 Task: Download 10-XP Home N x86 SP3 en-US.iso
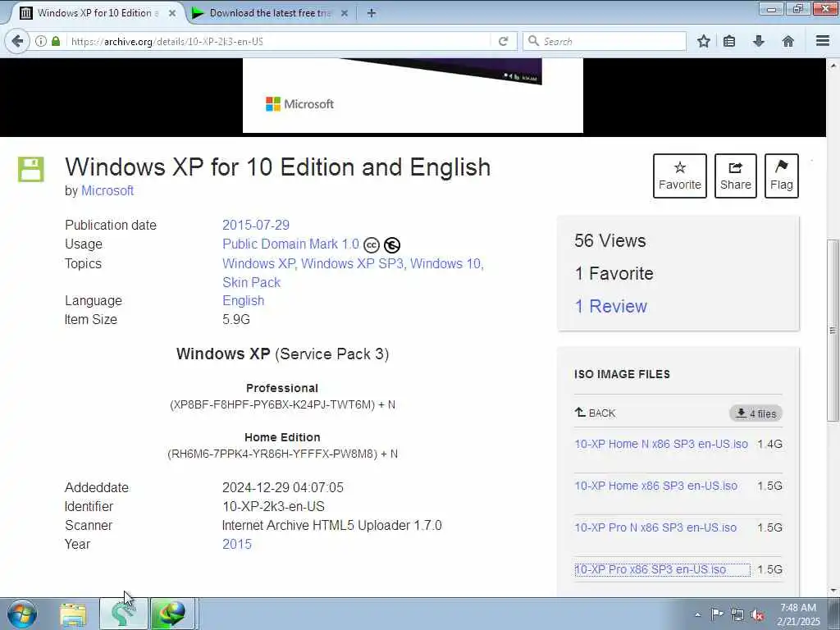(661, 444)
